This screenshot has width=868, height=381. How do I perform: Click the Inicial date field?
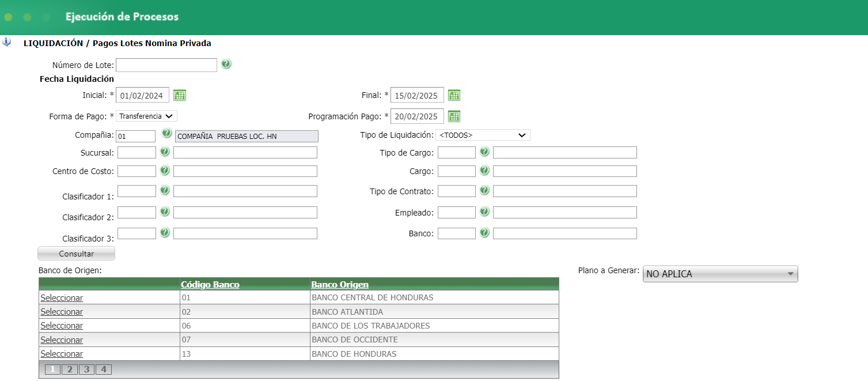[x=143, y=95]
